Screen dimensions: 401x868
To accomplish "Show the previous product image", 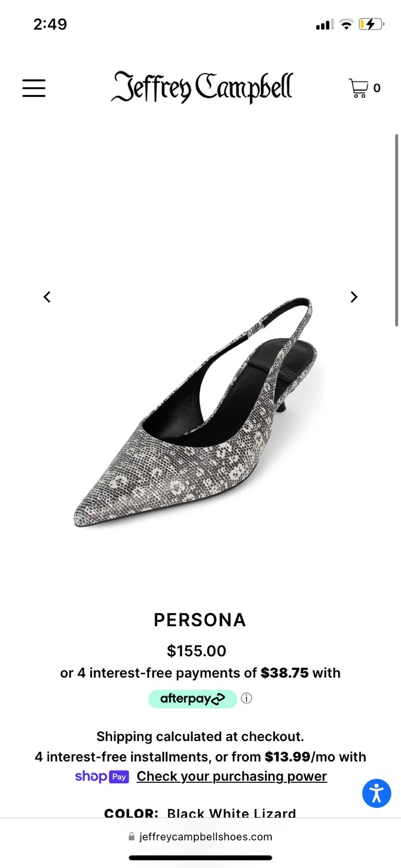I will coord(47,297).
